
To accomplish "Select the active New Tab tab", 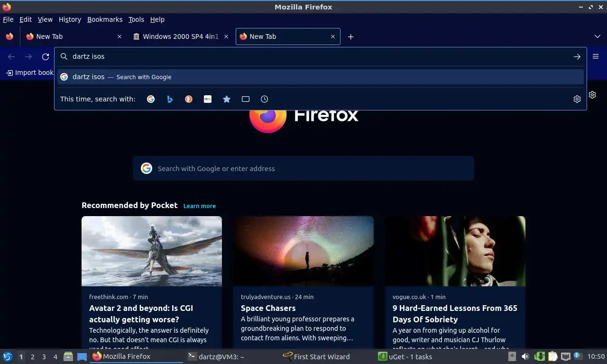I will coord(288,36).
